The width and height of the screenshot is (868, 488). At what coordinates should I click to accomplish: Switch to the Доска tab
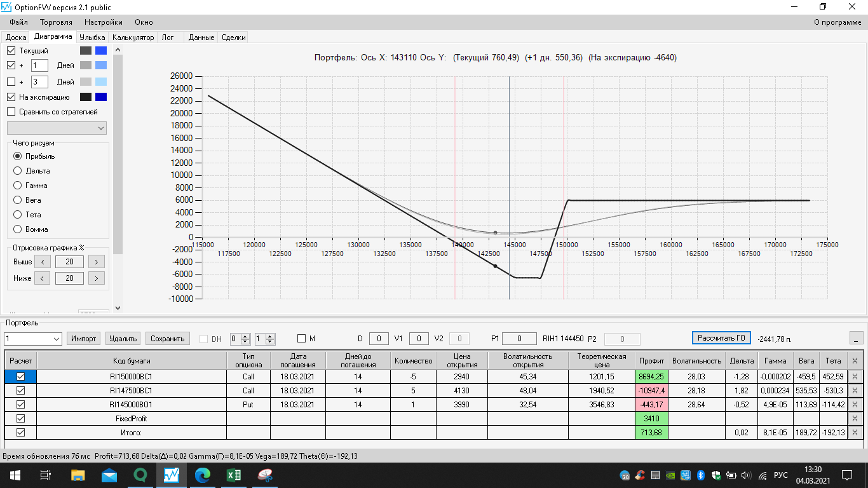[16, 37]
